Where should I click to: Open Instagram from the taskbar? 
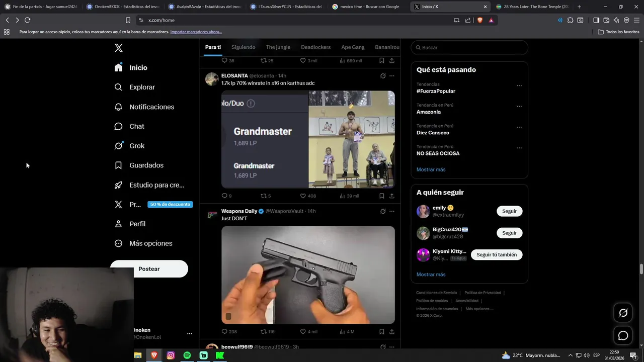[x=171, y=355]
